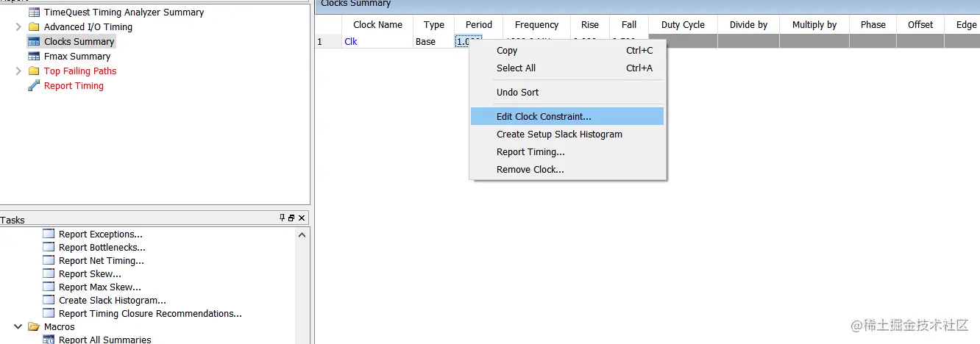Image resolution: width=980 pixels, height=344 pixels.
Task: Select Clocks Summary in report tree
Action: 79,42
